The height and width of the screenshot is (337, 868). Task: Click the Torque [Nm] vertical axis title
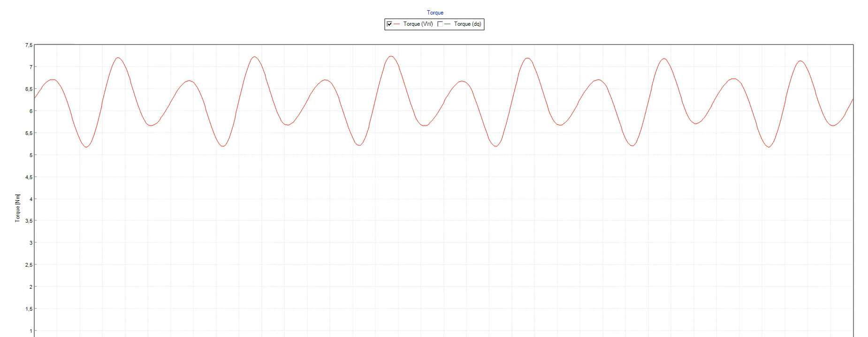coord(18,208)
